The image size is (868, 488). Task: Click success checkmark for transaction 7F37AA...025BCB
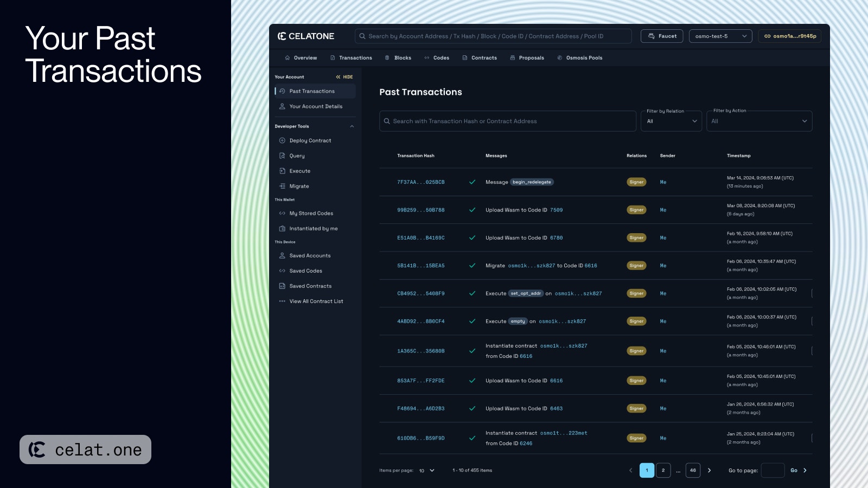click(x=472, y=182)
